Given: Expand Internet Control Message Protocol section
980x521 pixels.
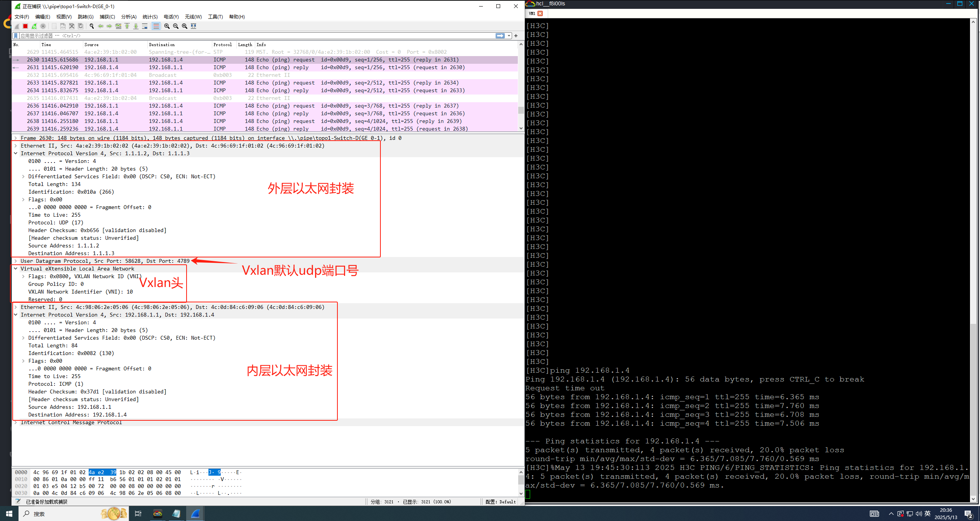Looking at the screenshot, I should pyautogui.click(x=16, y=422).
